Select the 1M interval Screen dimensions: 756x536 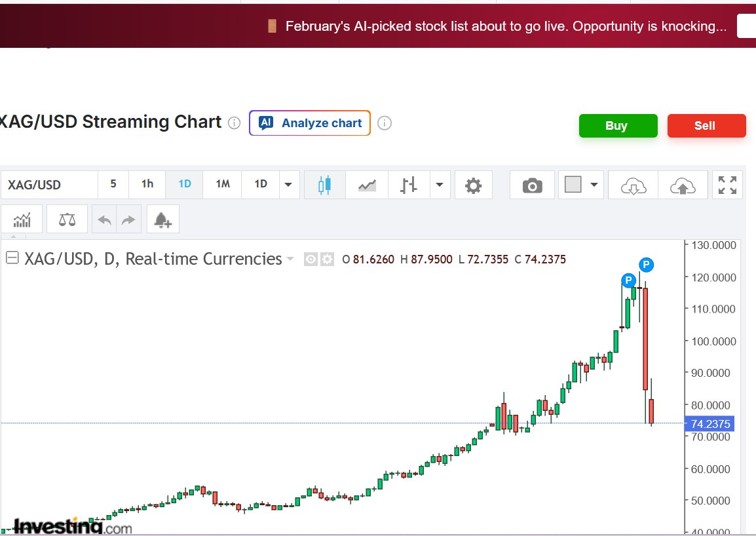(222, 184)
